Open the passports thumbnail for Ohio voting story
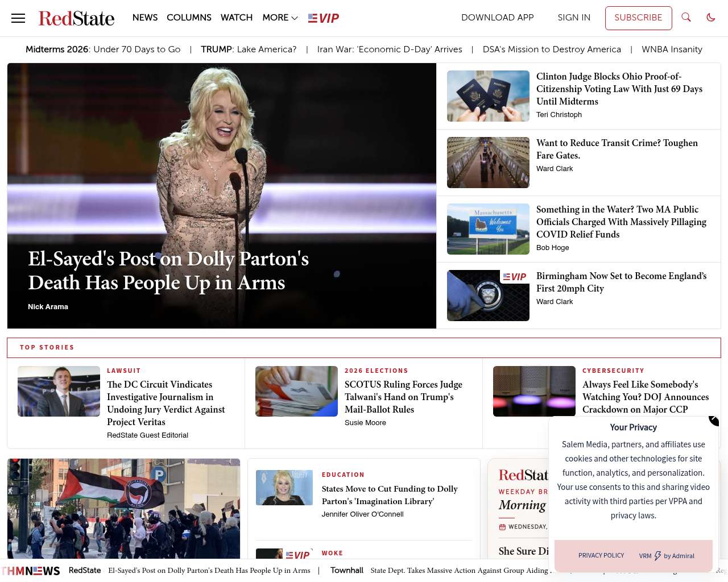728x582 pixels. [x=488, y=96]
